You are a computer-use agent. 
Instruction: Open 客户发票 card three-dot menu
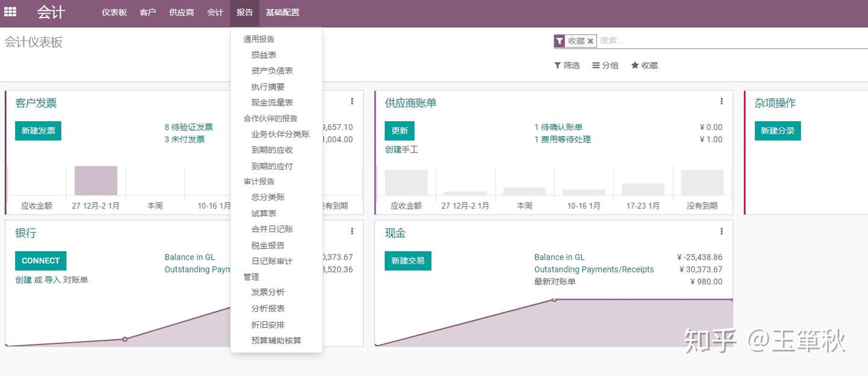pyautogui.click(x=352, y=101)
